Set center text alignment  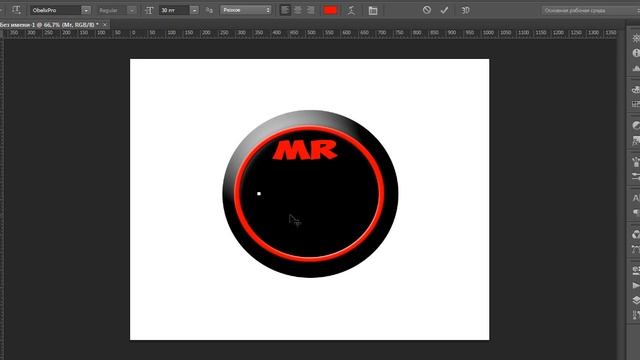[298, 10]
